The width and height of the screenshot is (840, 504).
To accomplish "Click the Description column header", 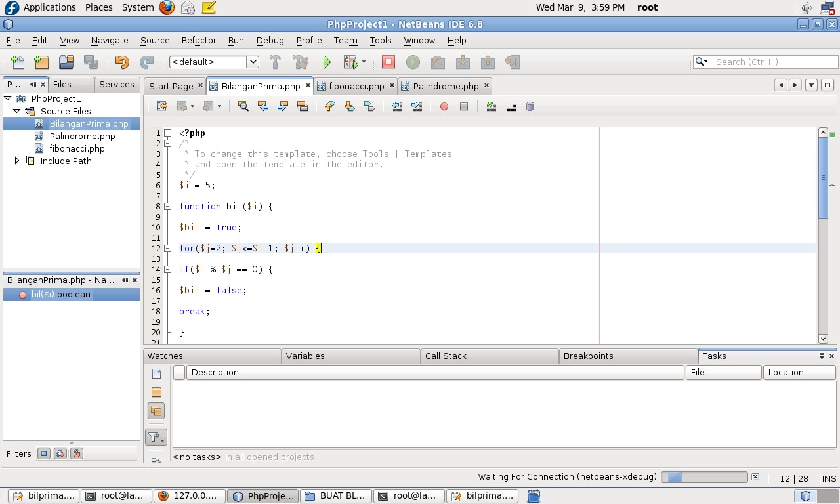I will 435,372.
